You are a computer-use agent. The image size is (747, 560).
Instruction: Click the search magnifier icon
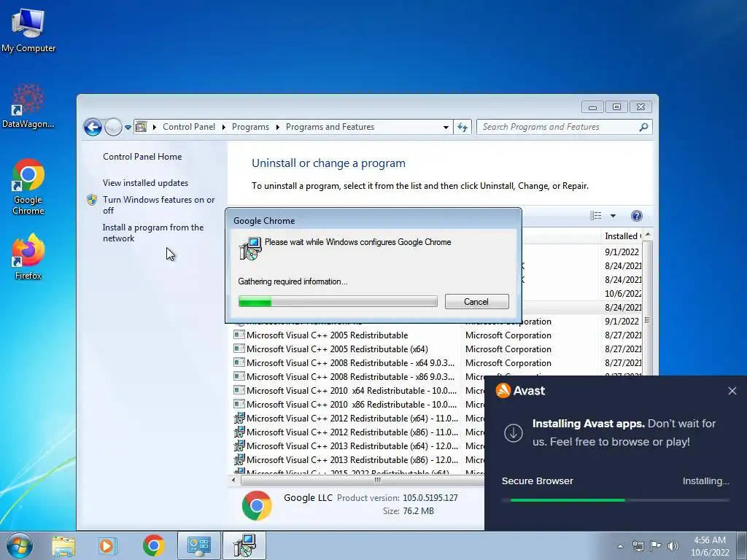(643, 127)
